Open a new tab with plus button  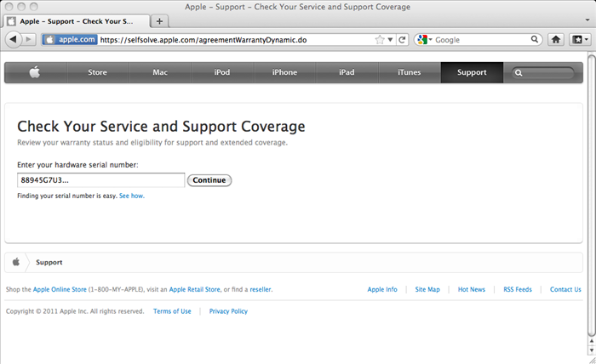160,21
